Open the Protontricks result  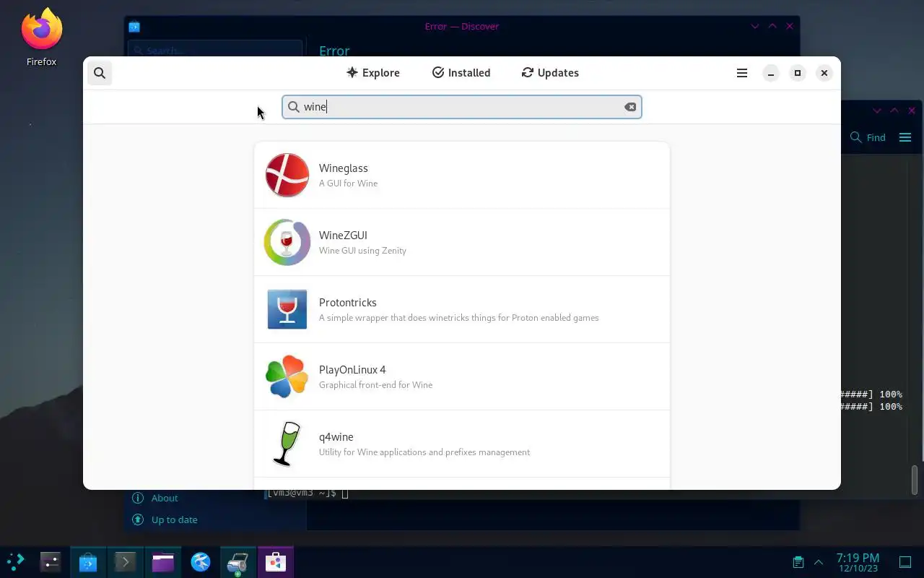462,309
